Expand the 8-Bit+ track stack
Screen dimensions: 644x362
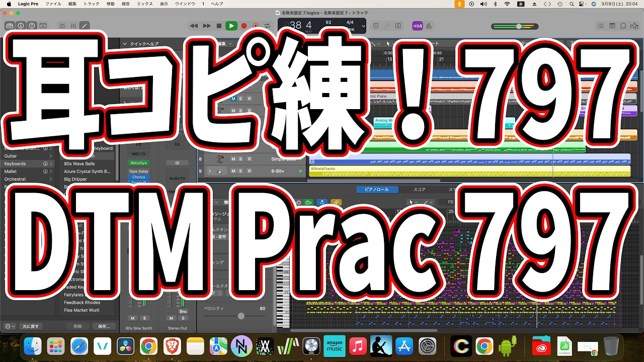(209, 171)
